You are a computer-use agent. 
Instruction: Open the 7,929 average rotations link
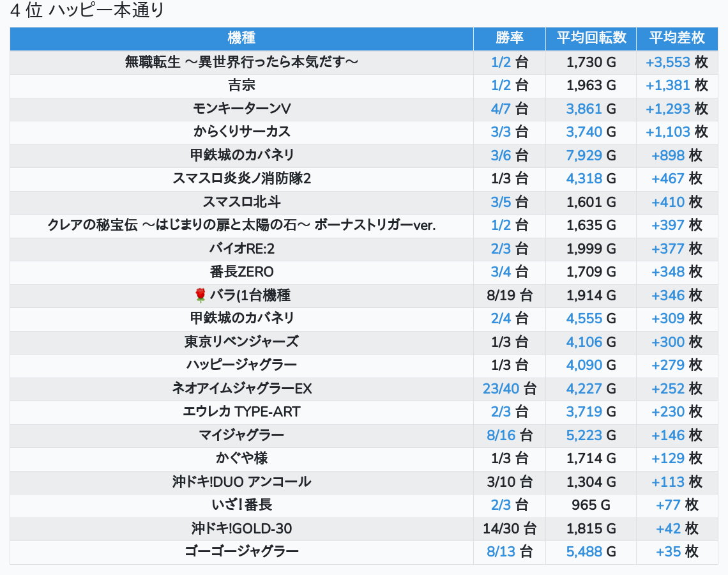[584, 155]
